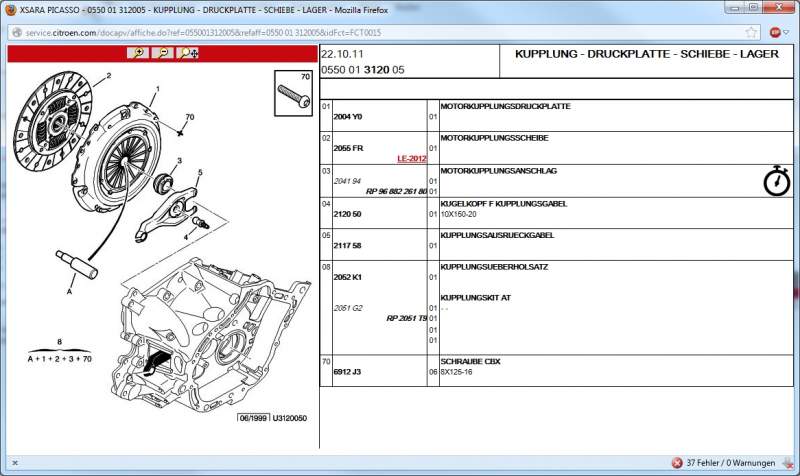Select part number 6912 J3
The image size is (800, 476).
(347, 372)
